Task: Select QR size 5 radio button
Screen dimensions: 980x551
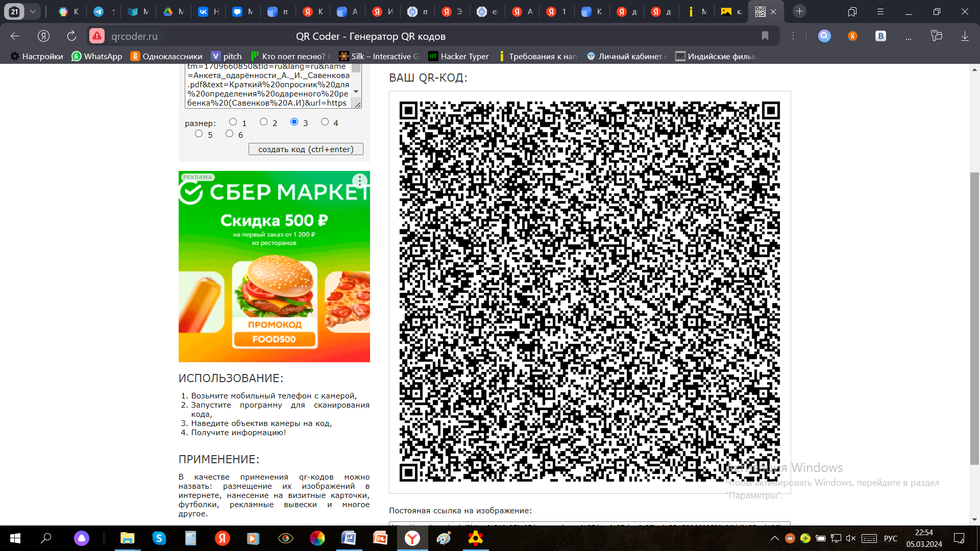Action: (x=199, y=134)
